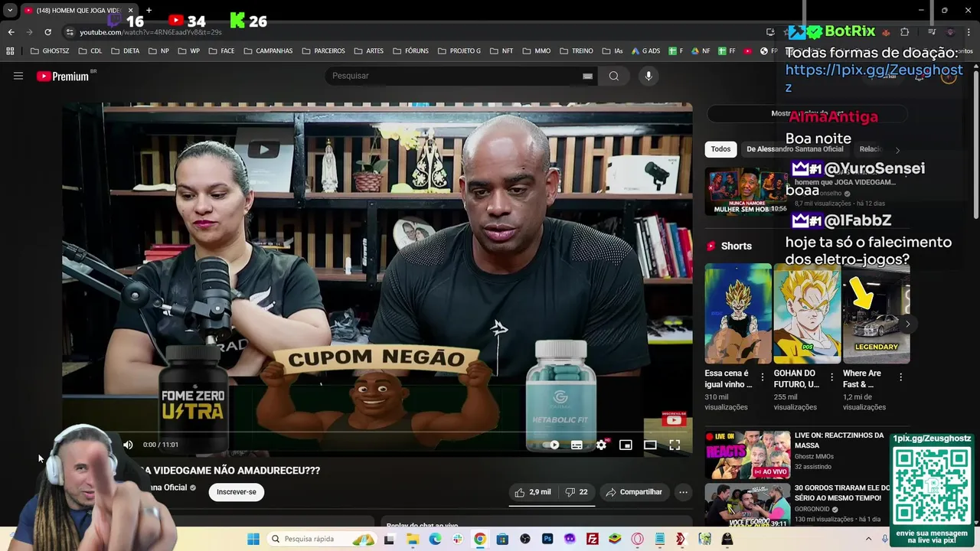The height and width of the screenshot is (551, 980).
Task: Click the Pesquisa rápida taskbar search
Action: (322, 540)
